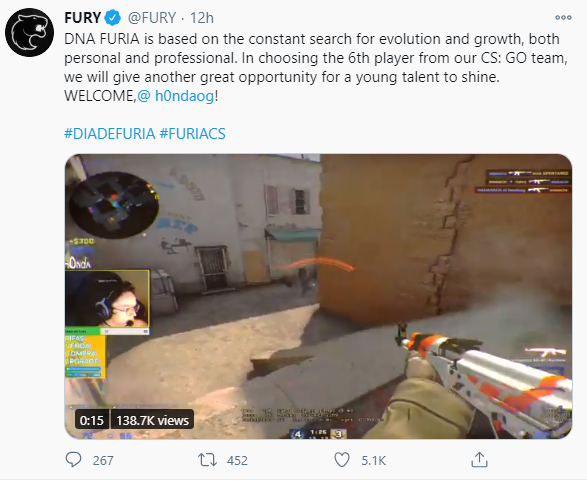
Task: Click the reply speech bubble icon
Action: pyautogui.click(x=73, y=460)
